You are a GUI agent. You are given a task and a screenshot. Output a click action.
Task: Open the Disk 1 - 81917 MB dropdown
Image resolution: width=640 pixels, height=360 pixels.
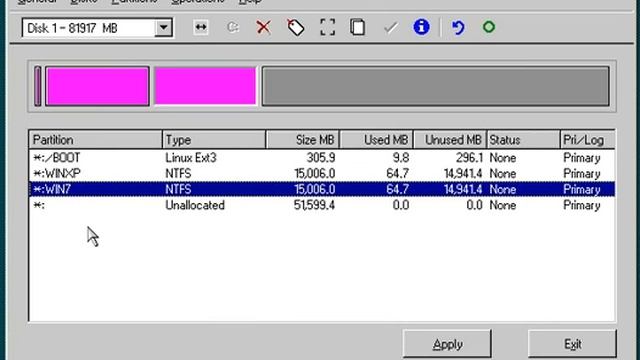(x=163, y=28)
